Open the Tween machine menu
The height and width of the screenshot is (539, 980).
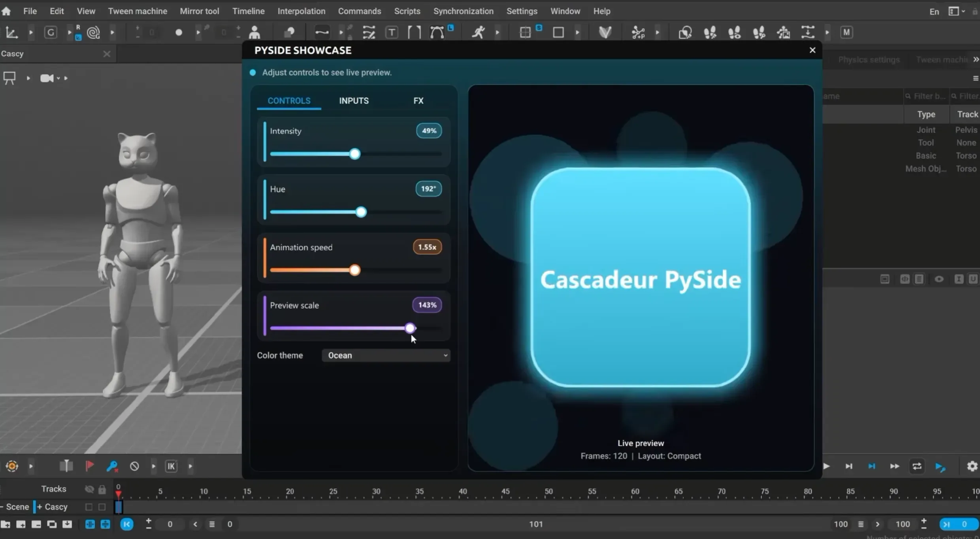coord(138,11)
